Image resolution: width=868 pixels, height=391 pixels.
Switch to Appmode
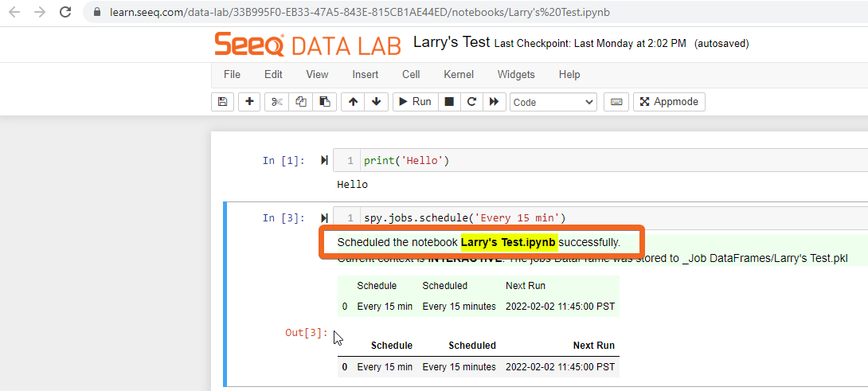[669, 102]
